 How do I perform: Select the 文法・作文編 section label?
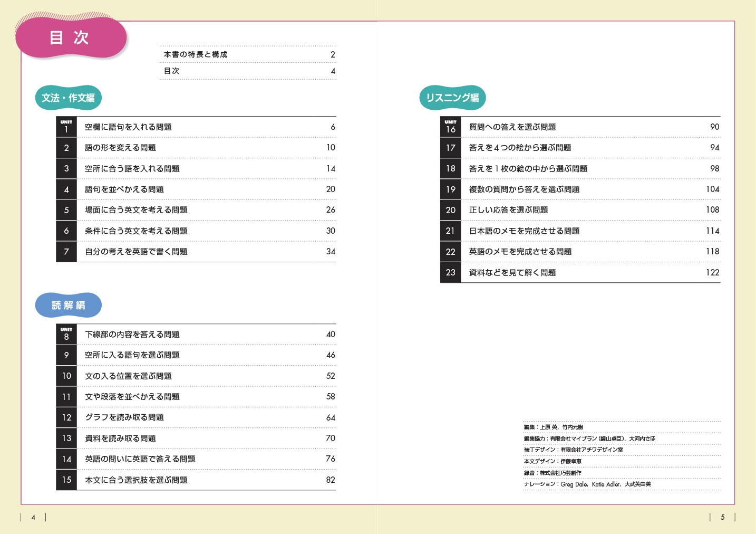[68, 98]
